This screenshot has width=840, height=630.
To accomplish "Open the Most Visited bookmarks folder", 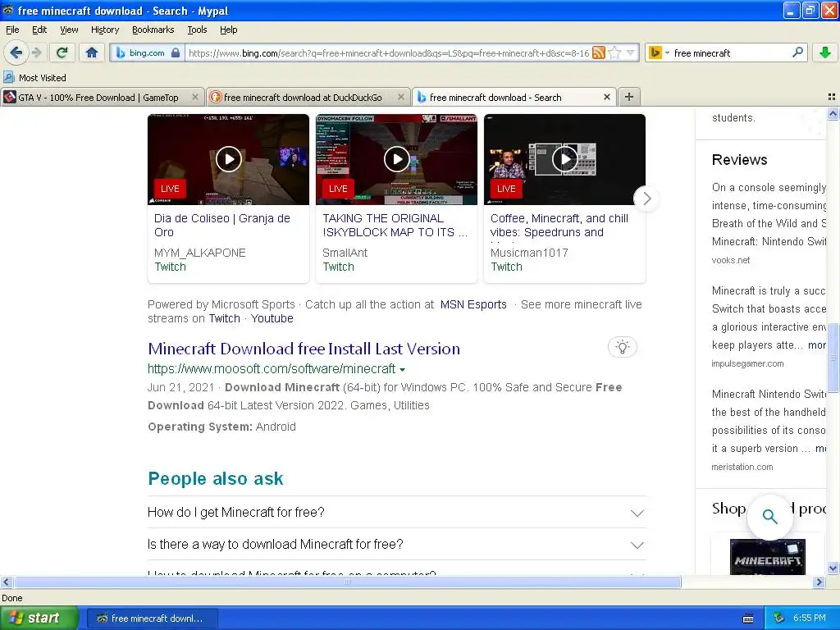I will tap(35, 78).
